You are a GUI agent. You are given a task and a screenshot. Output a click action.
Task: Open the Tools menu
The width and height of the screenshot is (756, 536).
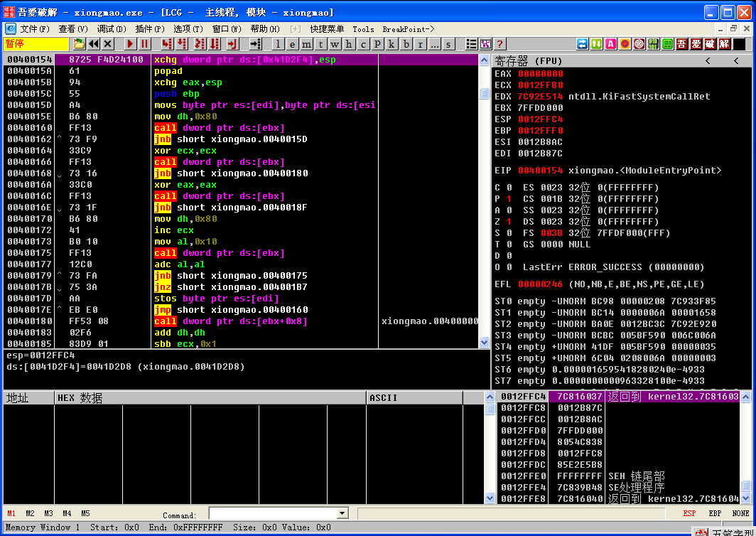click(363, 29)
